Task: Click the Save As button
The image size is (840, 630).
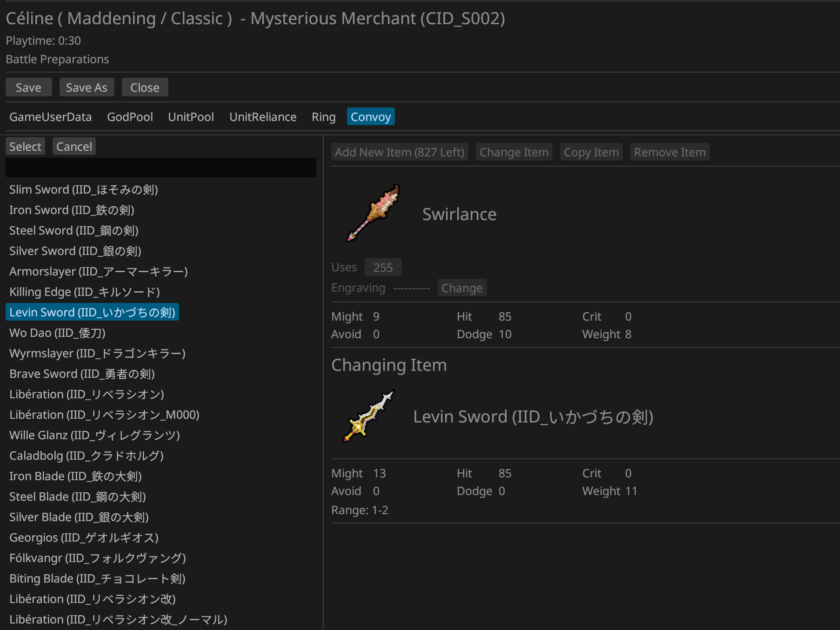Action: [x=87, y=87]
